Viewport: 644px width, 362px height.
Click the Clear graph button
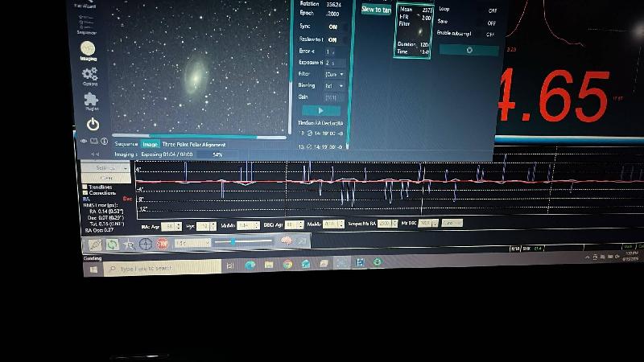click(x=106, y=178)
